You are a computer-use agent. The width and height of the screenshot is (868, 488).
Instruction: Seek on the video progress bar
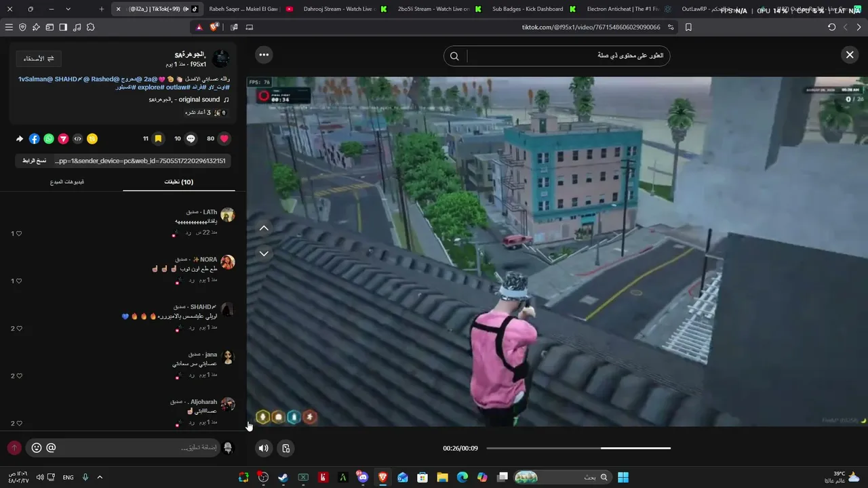point(578,448)
